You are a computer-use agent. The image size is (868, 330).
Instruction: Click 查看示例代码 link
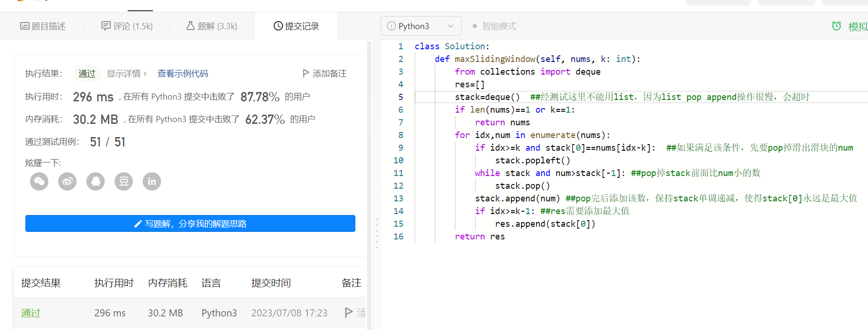click(x=183, y=74)
